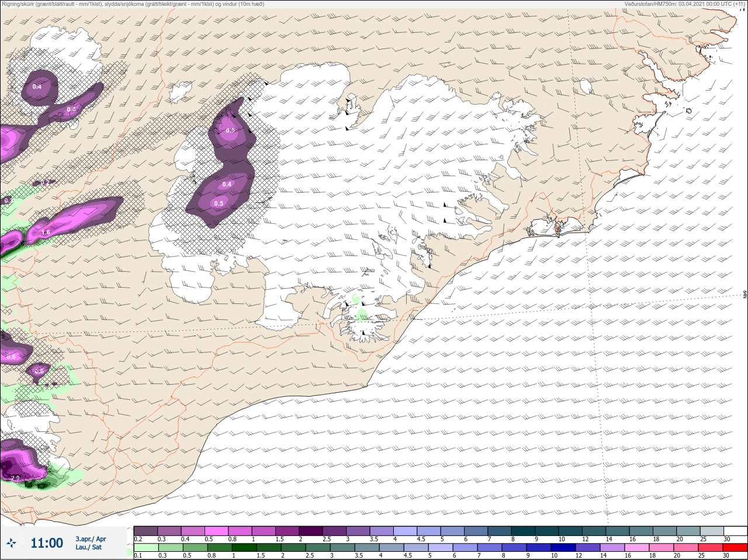Click the Veðurstofan pinwheel logo icon
The height and width of the screenshot is (560, 748).
pyautogui.click(x=12, y=543)
